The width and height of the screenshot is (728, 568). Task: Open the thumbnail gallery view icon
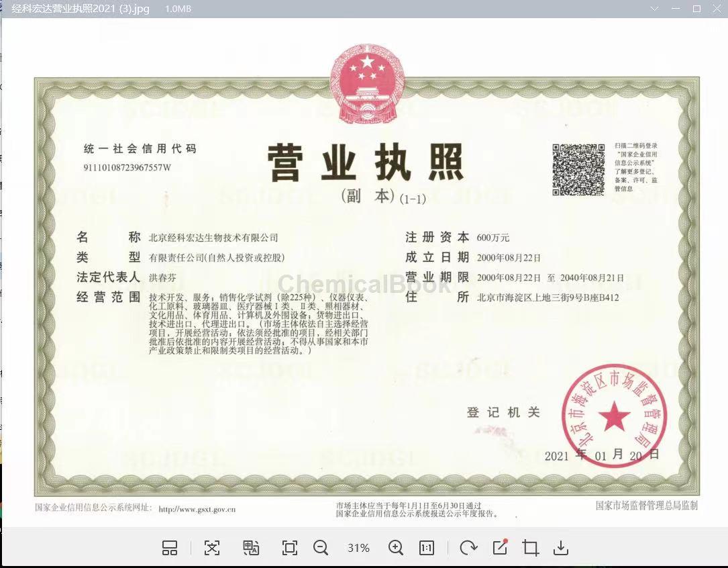[x=170, y=548]
